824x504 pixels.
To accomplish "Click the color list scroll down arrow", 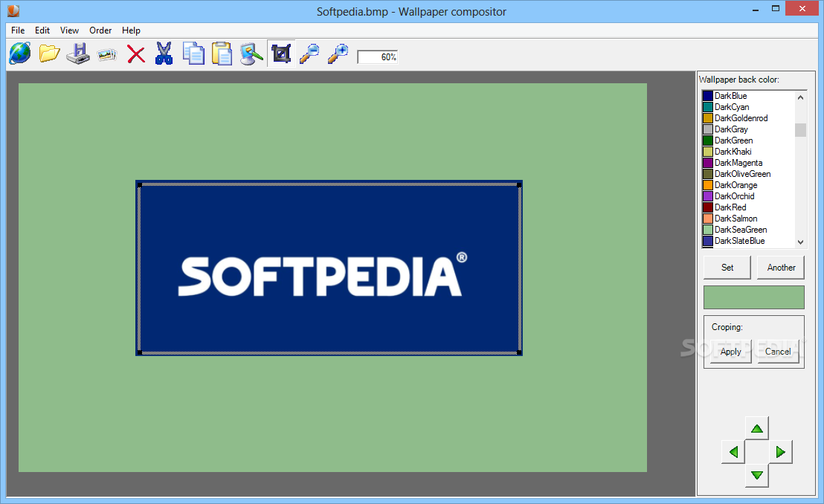I will click(x=800, y=242).
